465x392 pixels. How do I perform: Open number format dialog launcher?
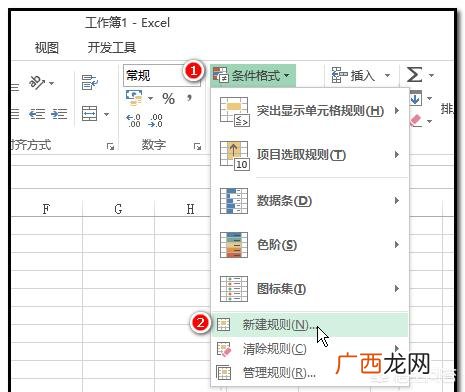click(x=197, y=146)
